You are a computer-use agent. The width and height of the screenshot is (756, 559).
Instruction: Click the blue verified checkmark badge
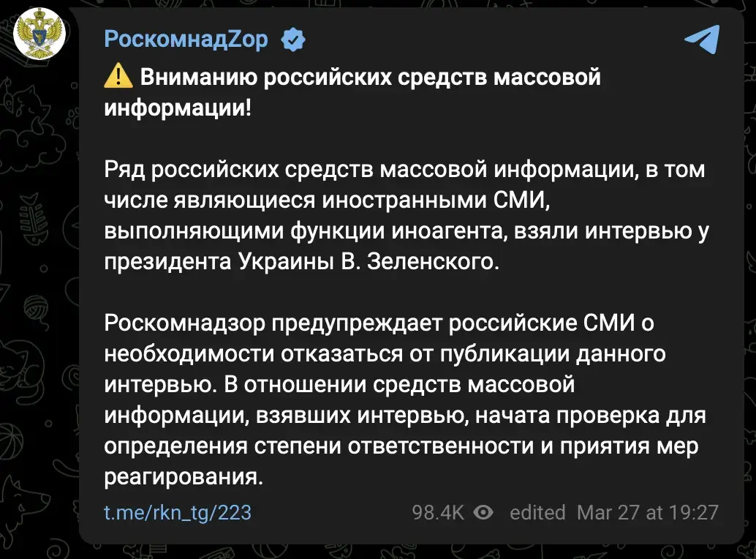point(293,40)
